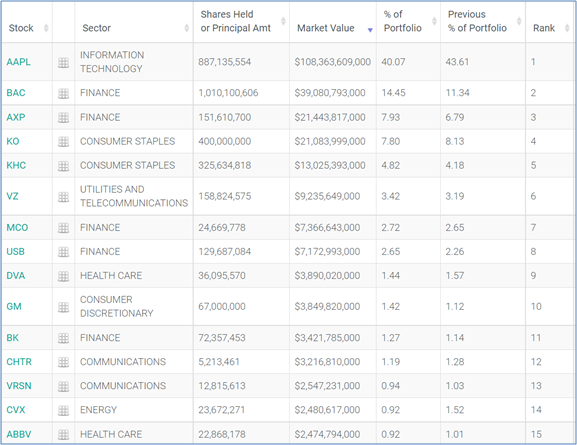This screenshot has height=445, width=577.
Task: Select shares held 5,213,461
Action: [219, 362]
